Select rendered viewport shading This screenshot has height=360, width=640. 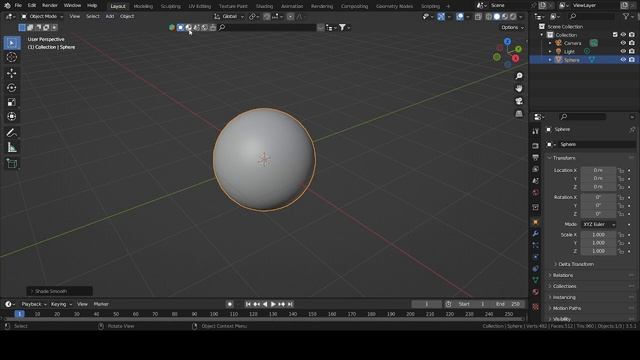pos(513,17)
